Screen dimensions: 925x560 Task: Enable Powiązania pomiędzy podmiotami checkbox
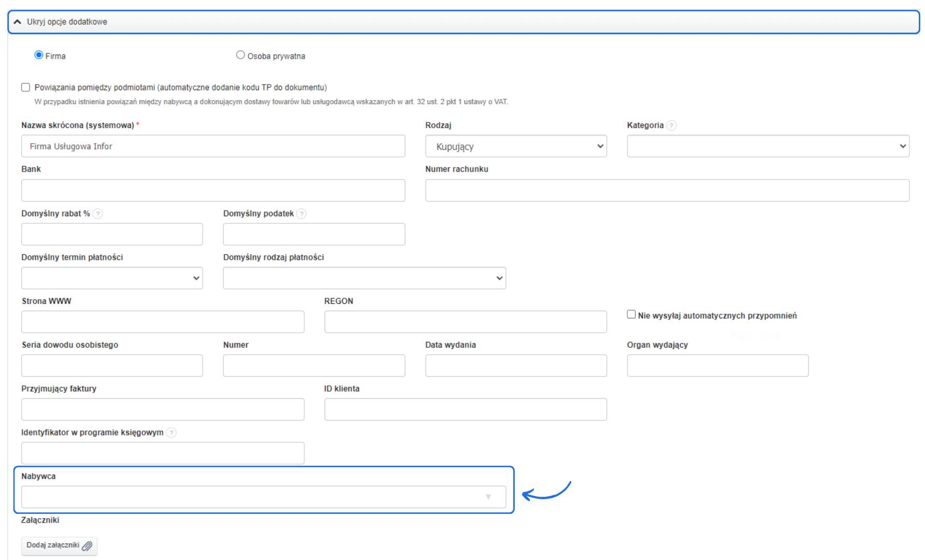[25, 87]
